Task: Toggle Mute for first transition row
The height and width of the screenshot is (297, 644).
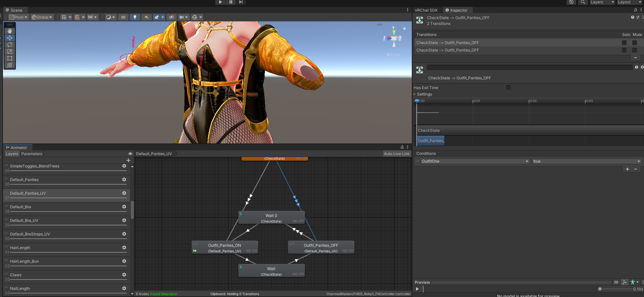Action: pos(635,43)
